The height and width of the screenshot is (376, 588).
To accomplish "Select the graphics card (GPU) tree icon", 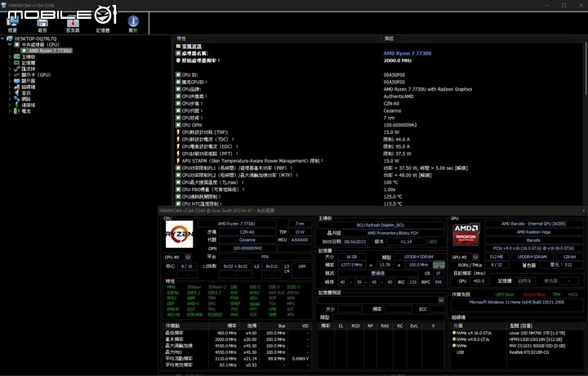I will click(17, 74).
